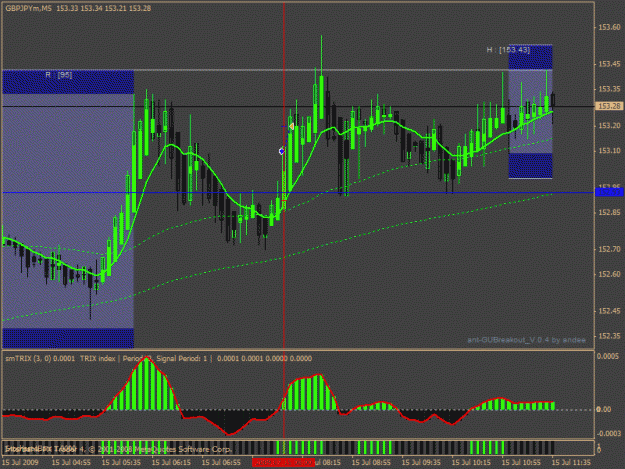This screenshot has width=625, height=469.
Task: Click 'ant-GUBreakout_V.0.4 by andee' label
Action: click(526, 340)
